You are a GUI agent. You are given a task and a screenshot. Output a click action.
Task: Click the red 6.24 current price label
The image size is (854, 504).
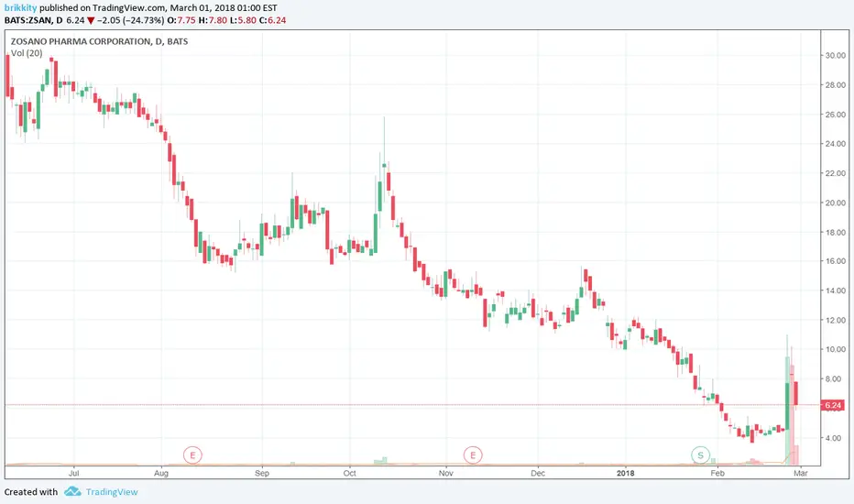pyautogui.click(x=832, y=405)
